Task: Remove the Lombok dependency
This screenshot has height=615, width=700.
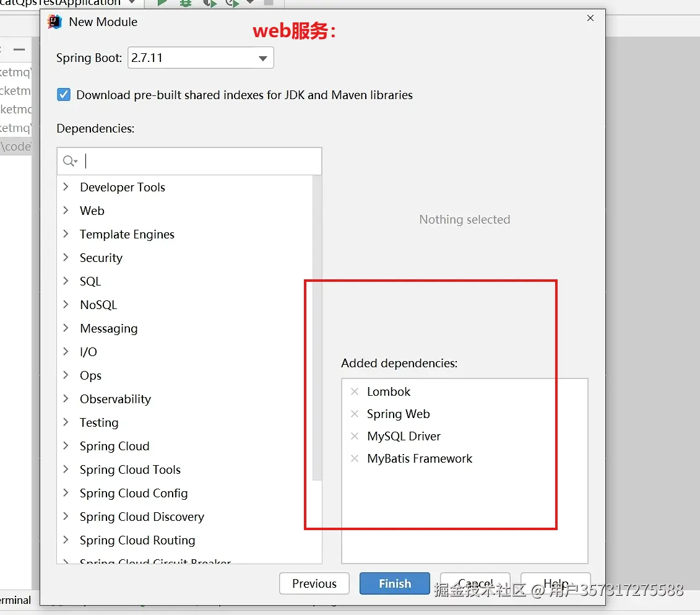Action: [355, 391]
